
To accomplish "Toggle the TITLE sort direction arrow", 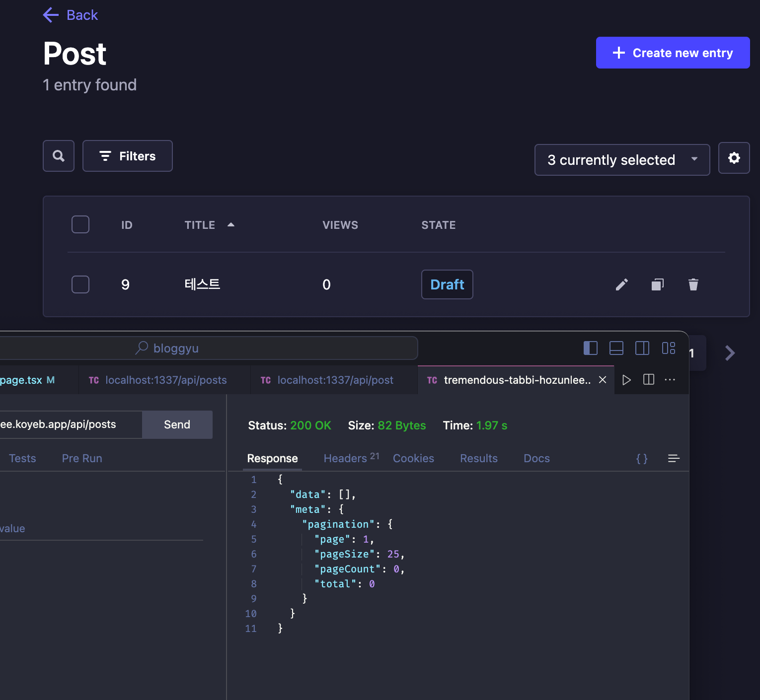I will click(x=231, y=225).
